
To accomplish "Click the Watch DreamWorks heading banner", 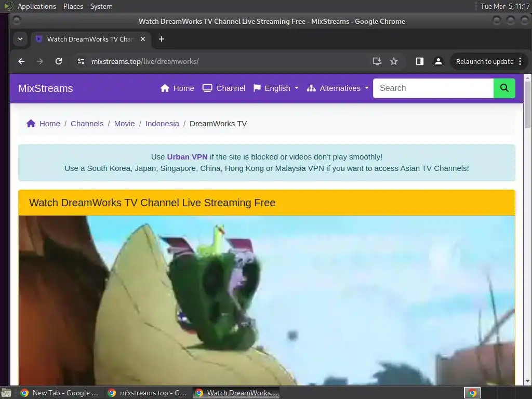I will point(267,203).
